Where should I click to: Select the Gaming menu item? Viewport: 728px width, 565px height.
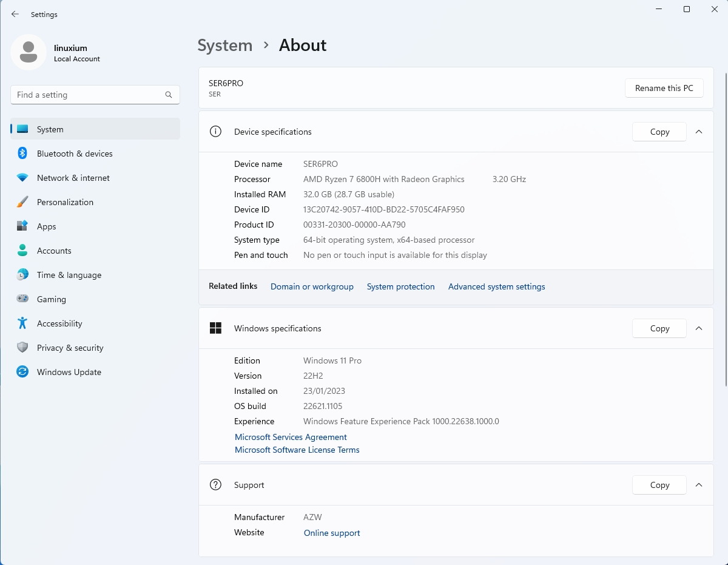(95, 299)
